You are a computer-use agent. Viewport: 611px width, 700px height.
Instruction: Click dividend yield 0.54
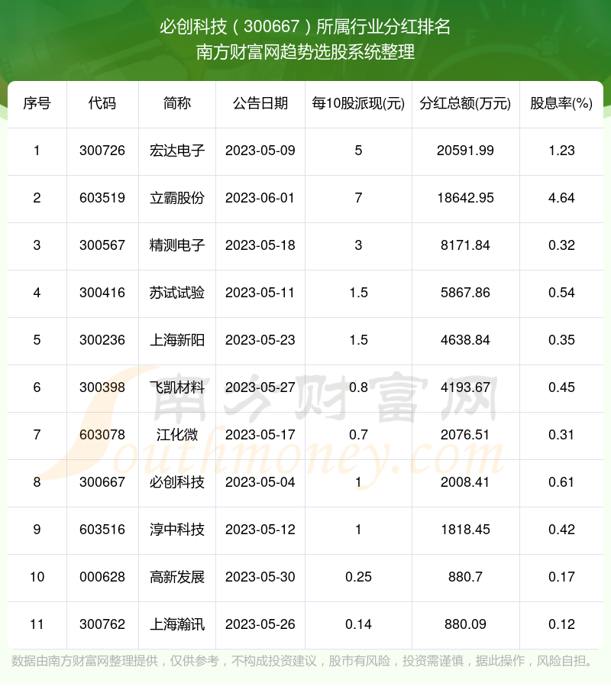pyautogui.click(x=561, y=293)
